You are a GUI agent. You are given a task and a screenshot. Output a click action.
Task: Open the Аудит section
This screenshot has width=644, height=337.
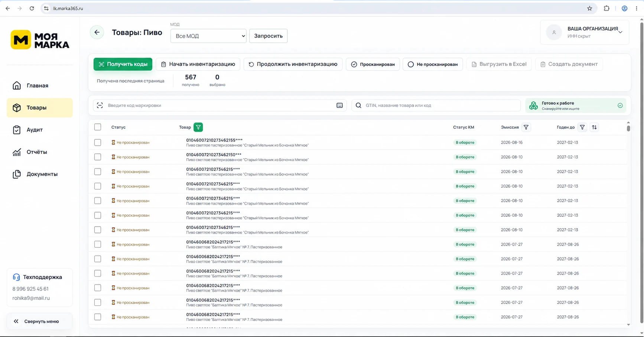tap(39, 130)
